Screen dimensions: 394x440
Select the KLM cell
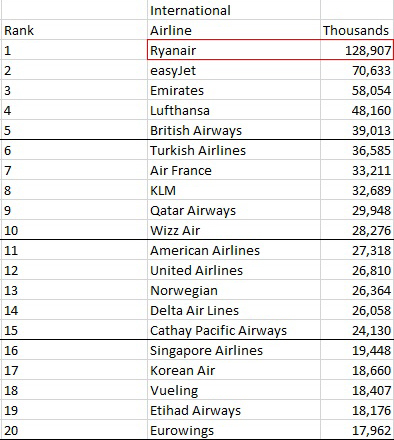[234, 190]
